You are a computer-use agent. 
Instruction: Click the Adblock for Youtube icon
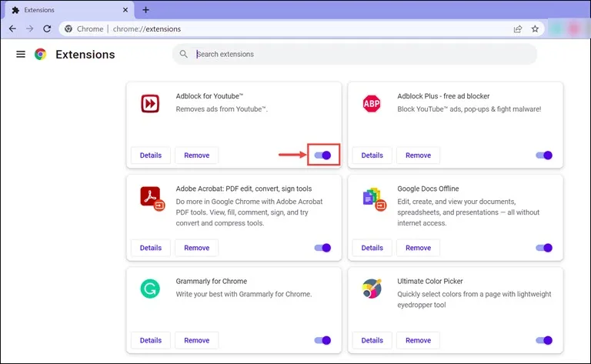click(x=150, y=103)
